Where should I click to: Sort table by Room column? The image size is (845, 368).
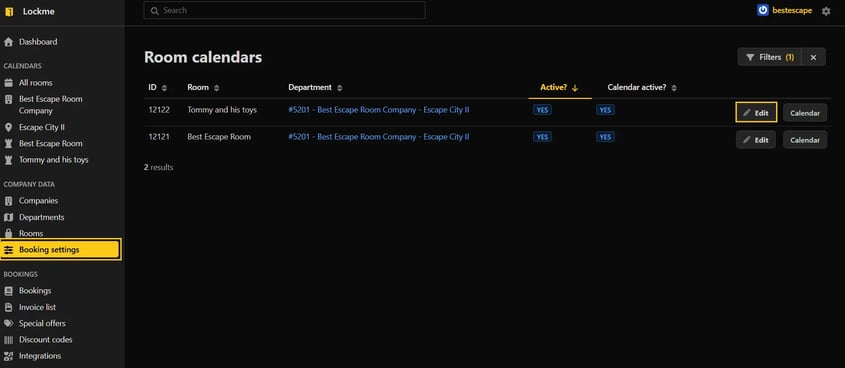point(203,87)
